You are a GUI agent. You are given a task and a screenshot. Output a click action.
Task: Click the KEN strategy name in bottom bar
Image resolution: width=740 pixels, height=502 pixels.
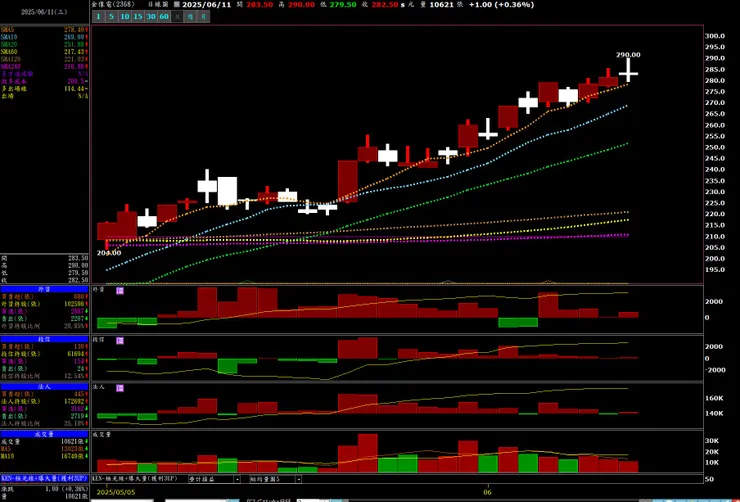tap(133, 479)
